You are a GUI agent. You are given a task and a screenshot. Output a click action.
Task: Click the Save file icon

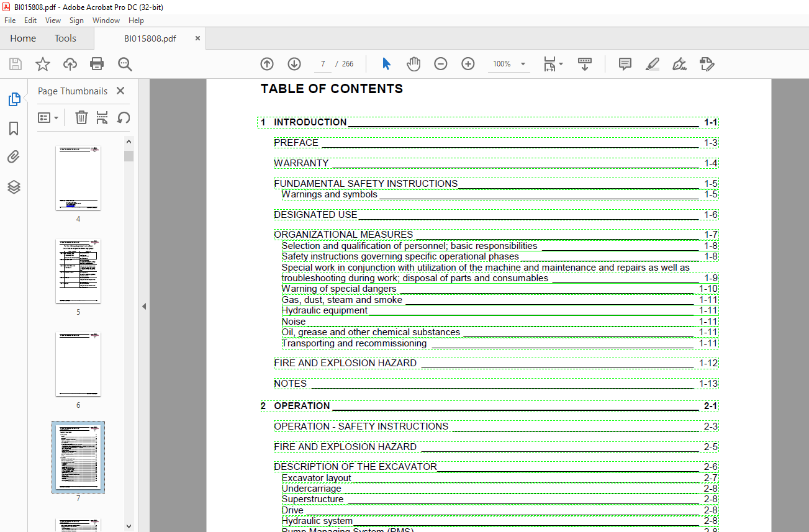click(16, 64)
